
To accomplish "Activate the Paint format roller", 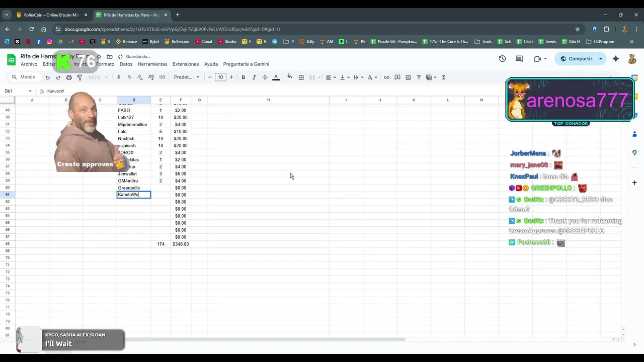I will tap(79, 77).
